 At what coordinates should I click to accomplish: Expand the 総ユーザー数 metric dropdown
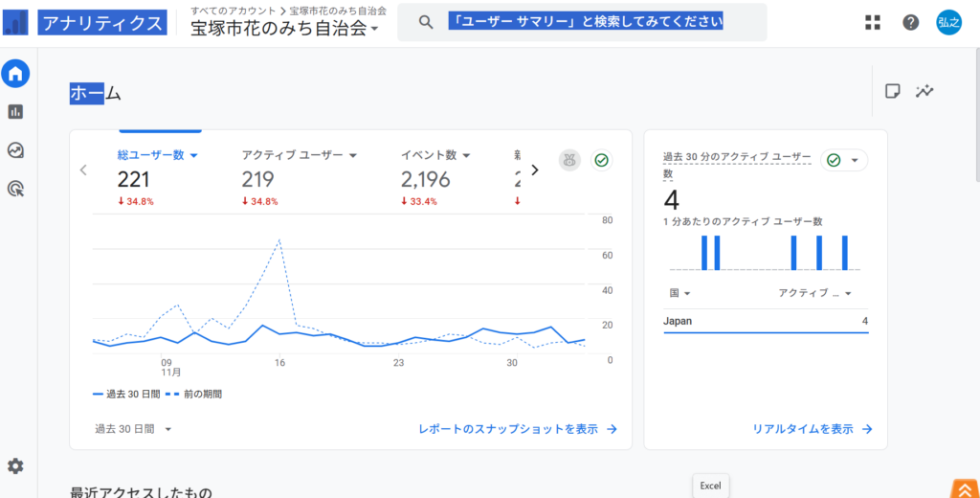[158, 155]
